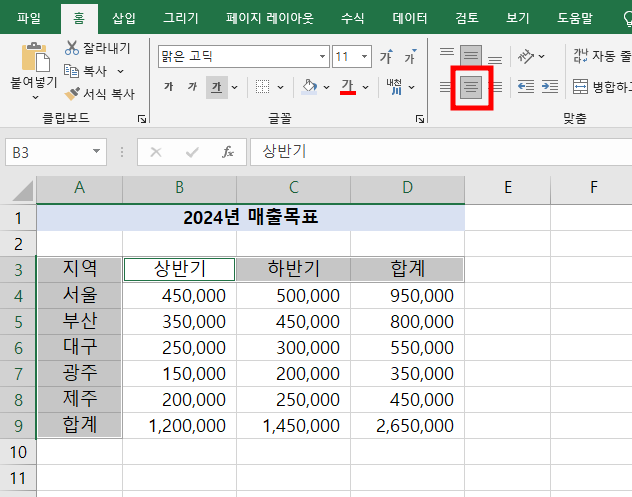Expand the paste options arrow below 붙여넣기
This screenshot has height=497, width=632.
(35, 97)
